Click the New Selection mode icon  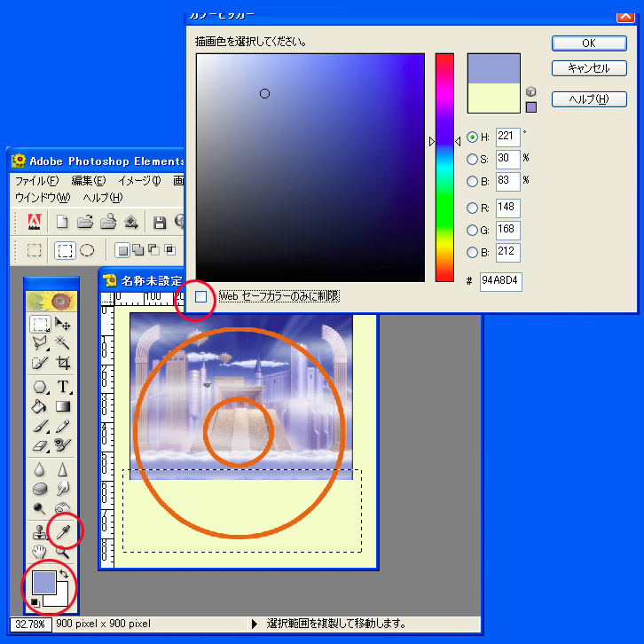coord(122,250)
